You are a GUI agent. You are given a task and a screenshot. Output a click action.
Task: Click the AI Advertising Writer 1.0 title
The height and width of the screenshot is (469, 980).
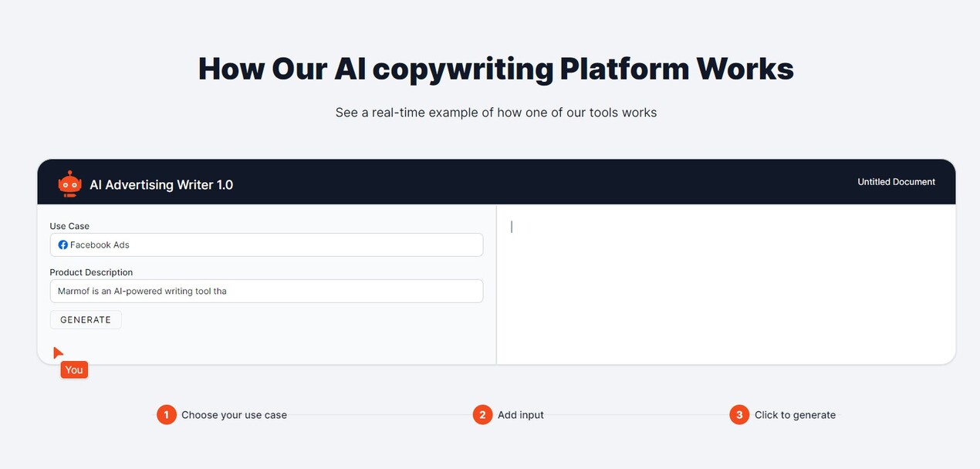(161, 185)
